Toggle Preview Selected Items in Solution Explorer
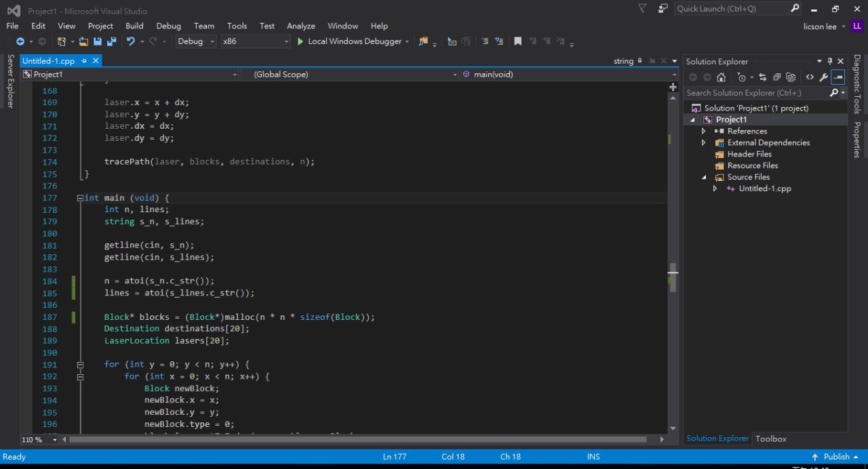Viewport: 868px width, 469px height. click(x=838, y=77)
